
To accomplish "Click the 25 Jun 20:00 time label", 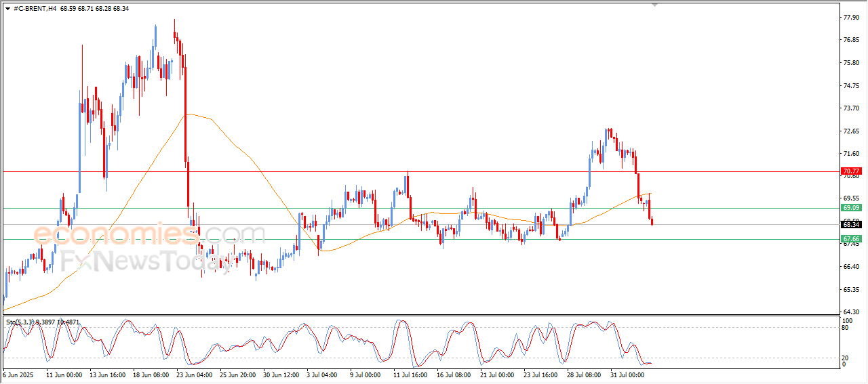I will (237, 374).
